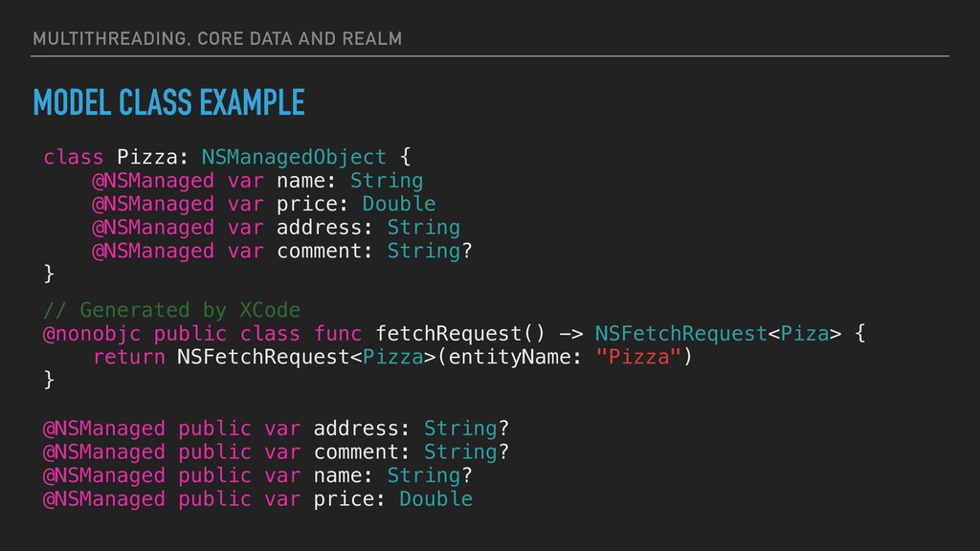980x551 pixels.
Task: Click the public var address declaration line
Action: pos(276,428)
